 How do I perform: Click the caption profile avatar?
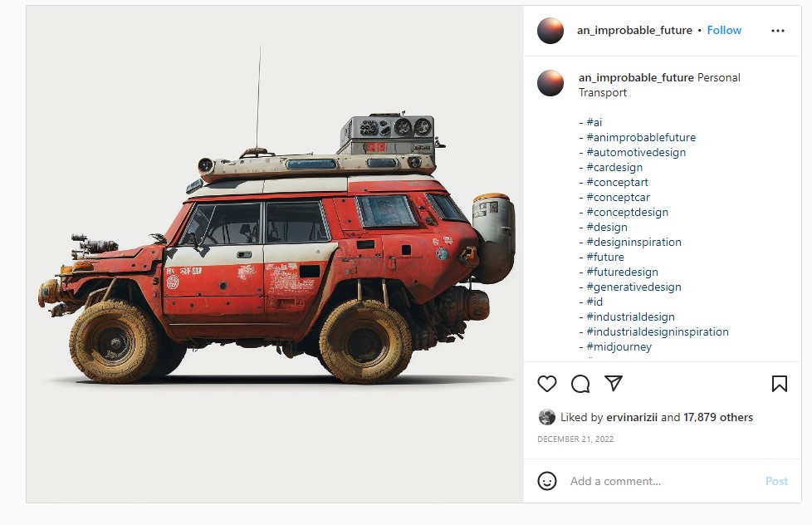[x=550, y=83]
